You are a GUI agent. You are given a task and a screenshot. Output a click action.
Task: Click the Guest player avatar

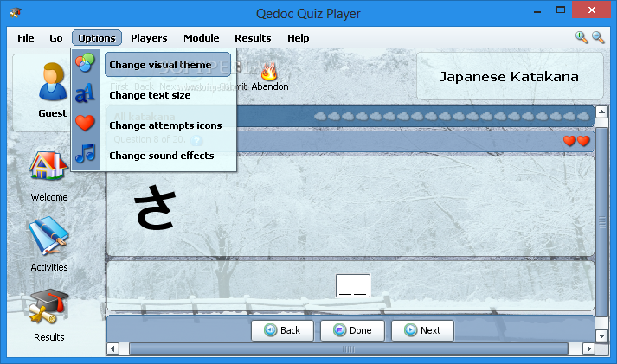(x=52, y=82)
